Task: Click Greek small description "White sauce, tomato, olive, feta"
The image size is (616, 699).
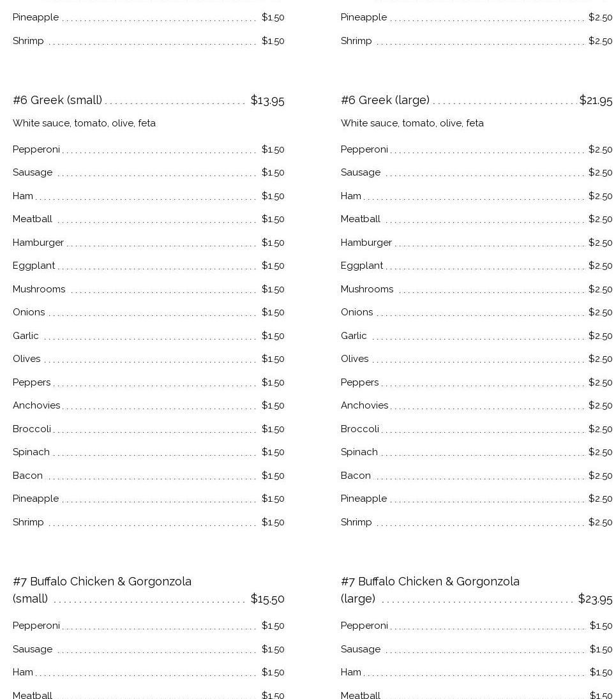Action: click(x=84, y=123)
